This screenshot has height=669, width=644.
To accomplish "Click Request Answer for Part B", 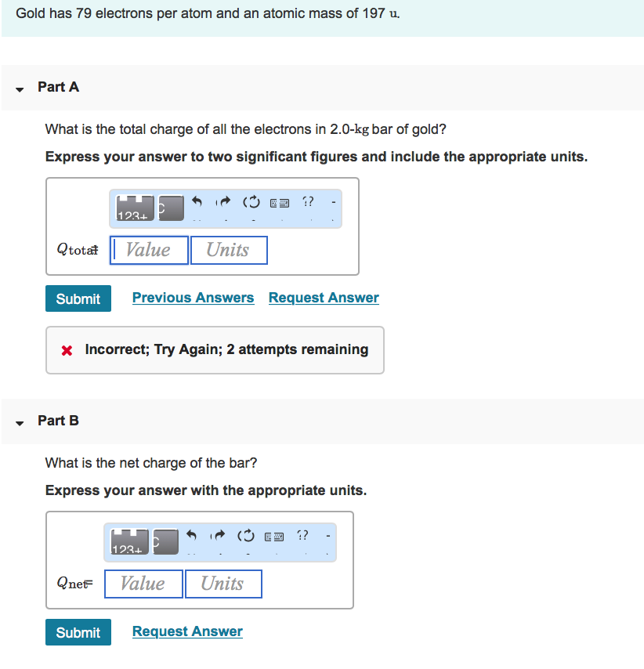I will 186,631.
